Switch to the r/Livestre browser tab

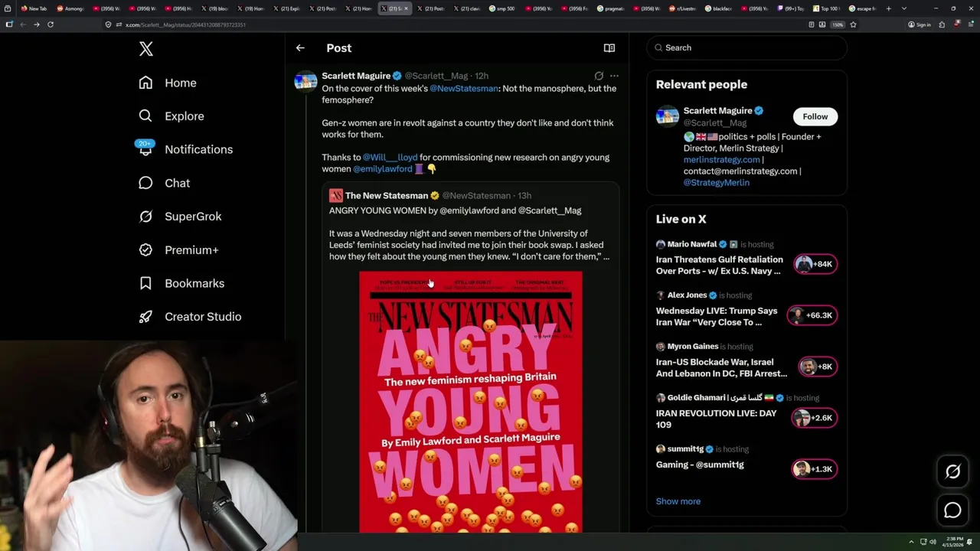(x=683, y=8)
